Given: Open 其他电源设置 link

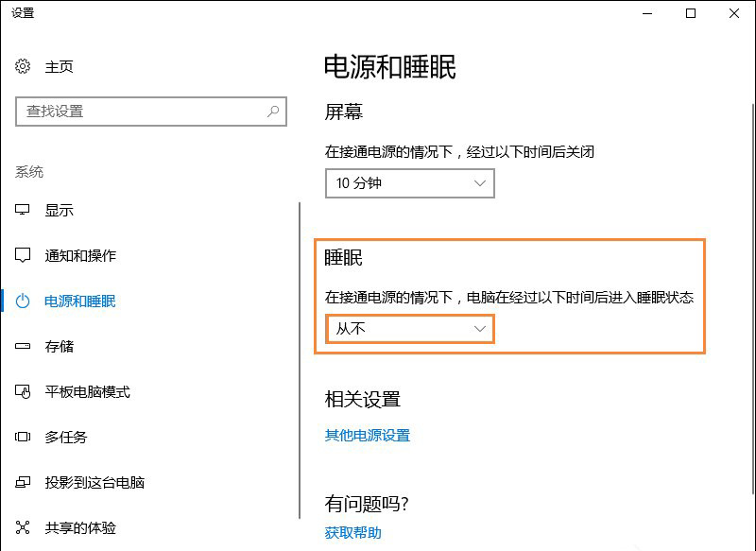Looking at the screenshot, I should (367, 436).
